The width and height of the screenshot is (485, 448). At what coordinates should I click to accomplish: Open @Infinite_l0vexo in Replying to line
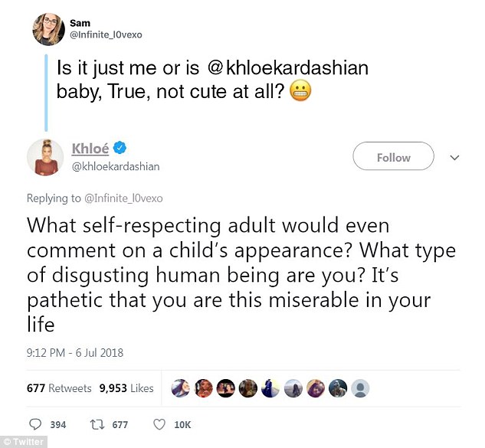pos(123,198)
